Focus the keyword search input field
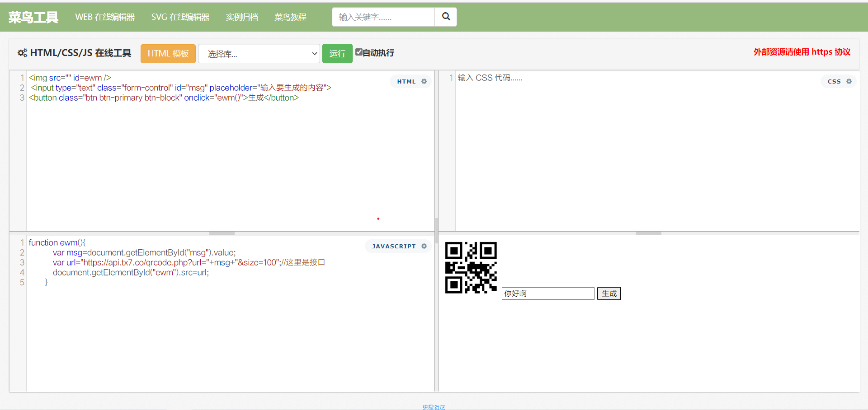The width and height of the screenshot is (868, 410). [x=383, y=17]
